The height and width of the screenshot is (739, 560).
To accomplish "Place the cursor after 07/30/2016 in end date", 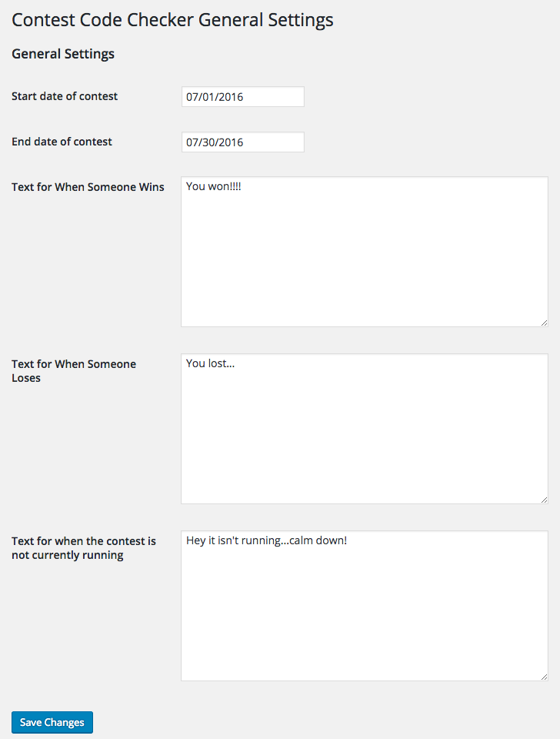I will 245,142.
